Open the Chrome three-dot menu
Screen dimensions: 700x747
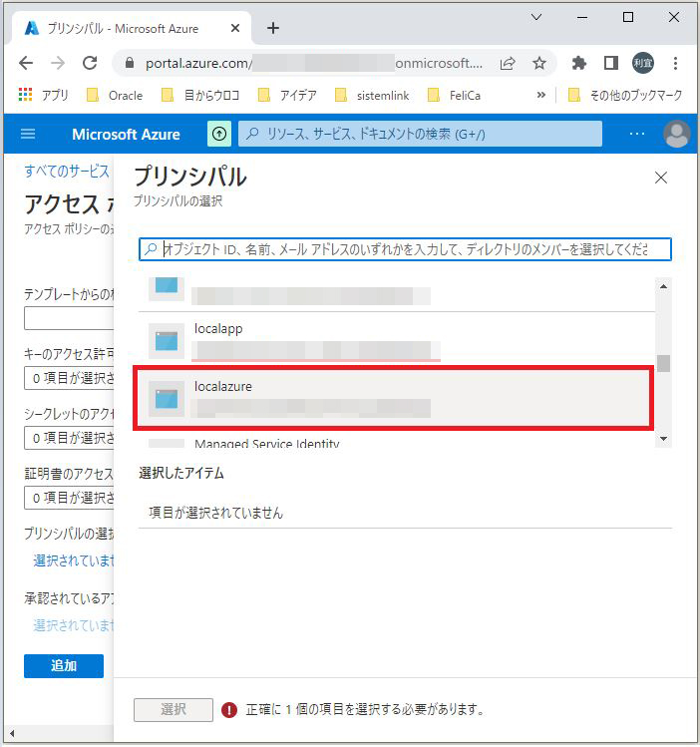(675, 63)
